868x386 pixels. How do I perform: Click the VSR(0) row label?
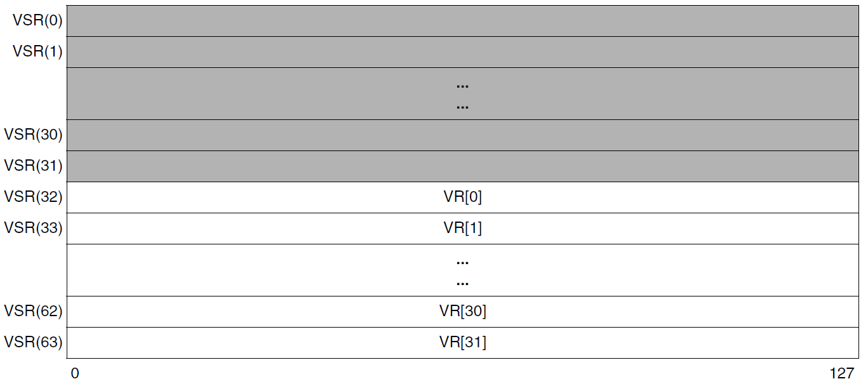(x=37, y=21)
